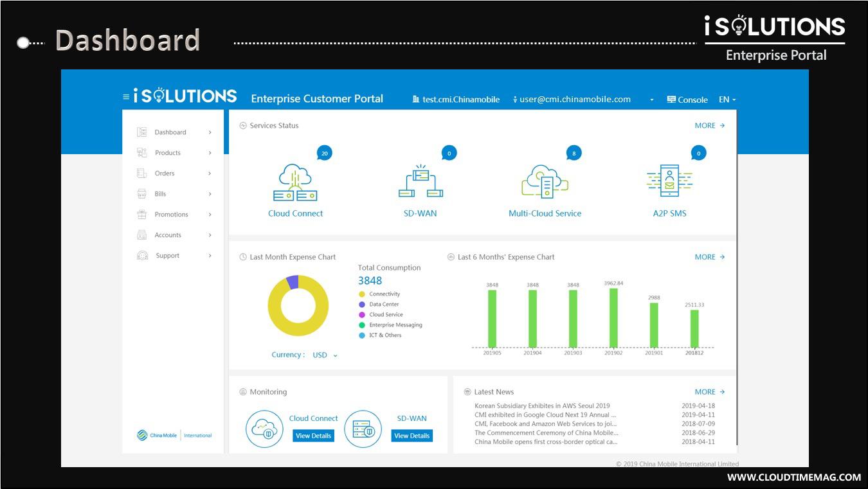Viewport: 868px width, 489px height.
Task: Select Promotions in the sidebar menu
Action: click(x=172, y=215)
